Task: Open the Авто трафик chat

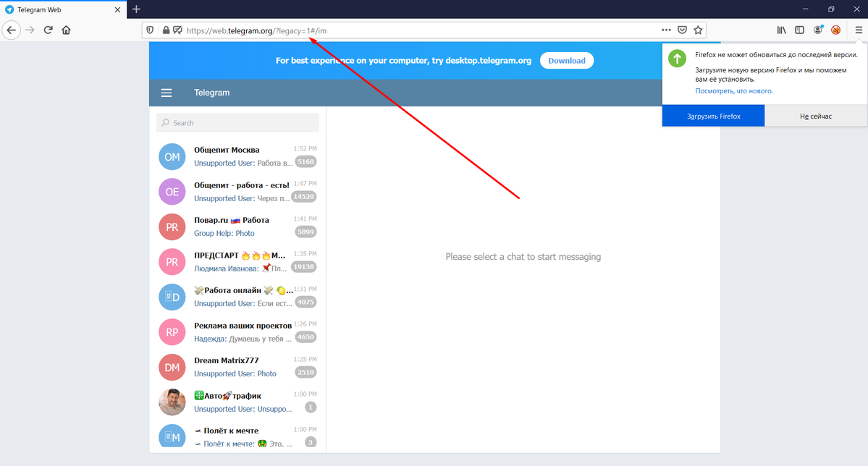Action: tap(237, 402)
